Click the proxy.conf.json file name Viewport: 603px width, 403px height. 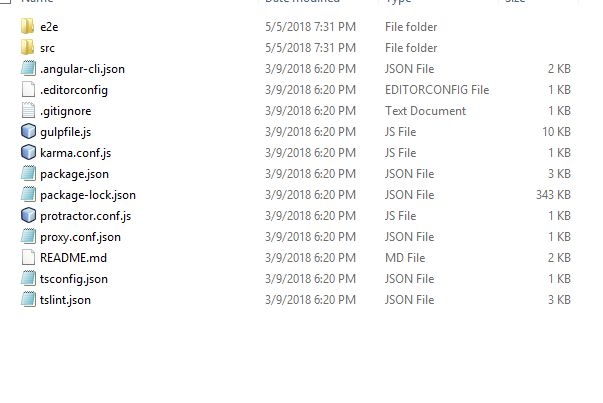[80, 237]
